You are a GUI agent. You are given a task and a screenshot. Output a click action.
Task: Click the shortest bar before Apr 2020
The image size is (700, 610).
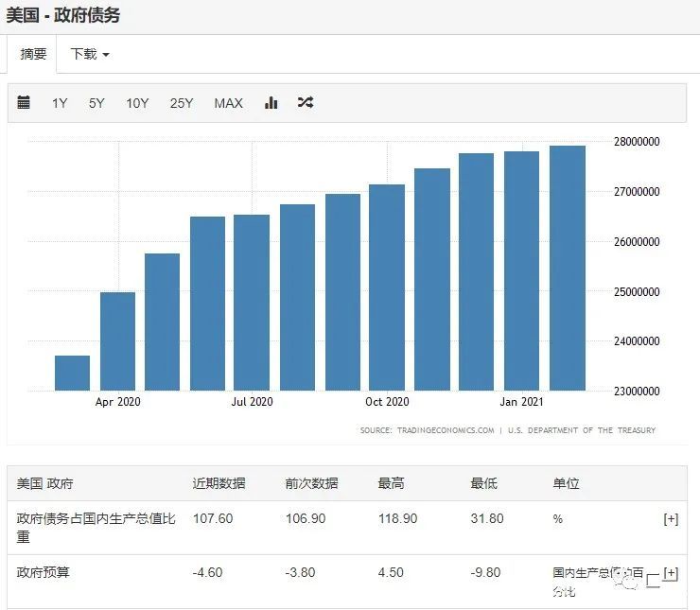[x=72, y=373]
